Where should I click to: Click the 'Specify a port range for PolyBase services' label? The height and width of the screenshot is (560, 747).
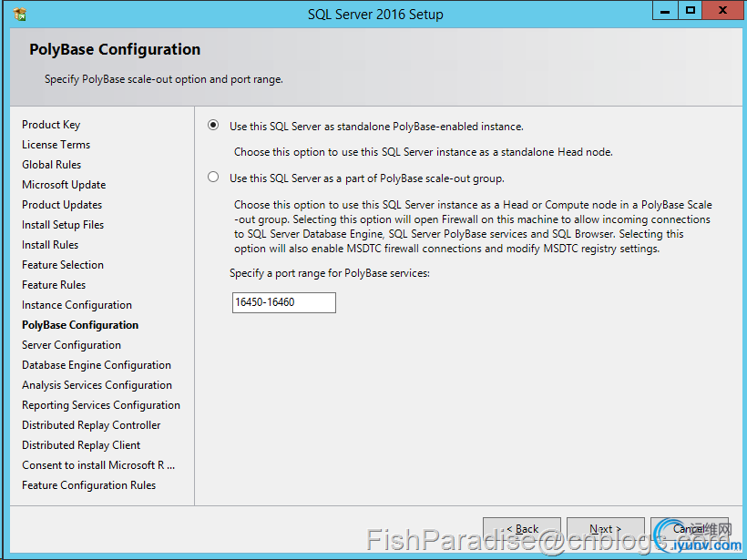coord(330,273)
